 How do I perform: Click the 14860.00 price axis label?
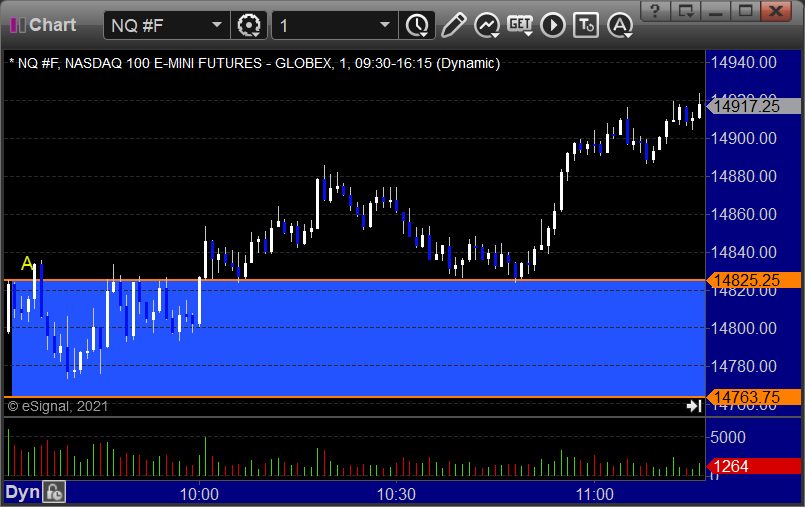(743, 214)
